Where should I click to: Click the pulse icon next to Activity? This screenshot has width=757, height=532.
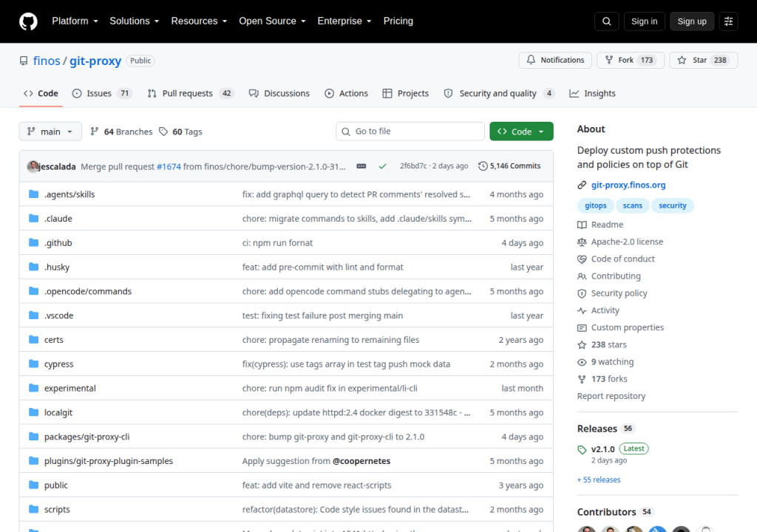[x=582, y=310]
